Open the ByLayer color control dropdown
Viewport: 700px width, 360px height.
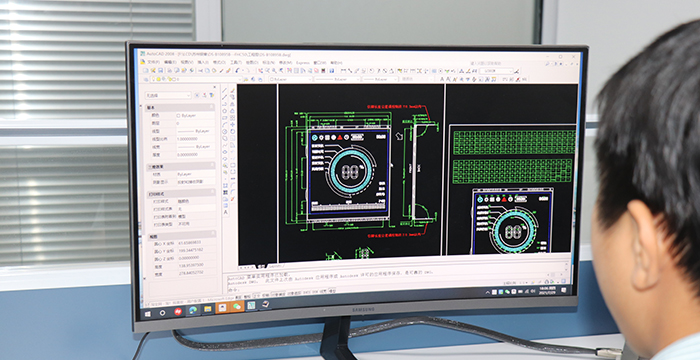coord(291,79)
